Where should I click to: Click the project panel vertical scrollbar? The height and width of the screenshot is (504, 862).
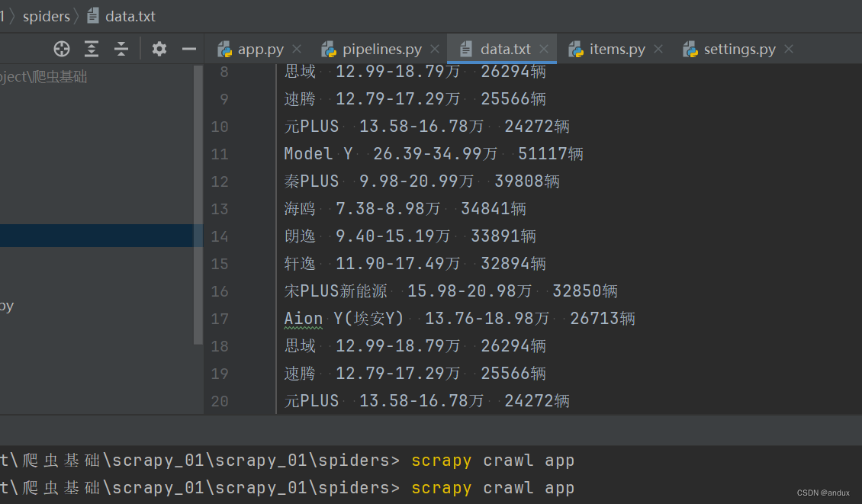point(198,205)
